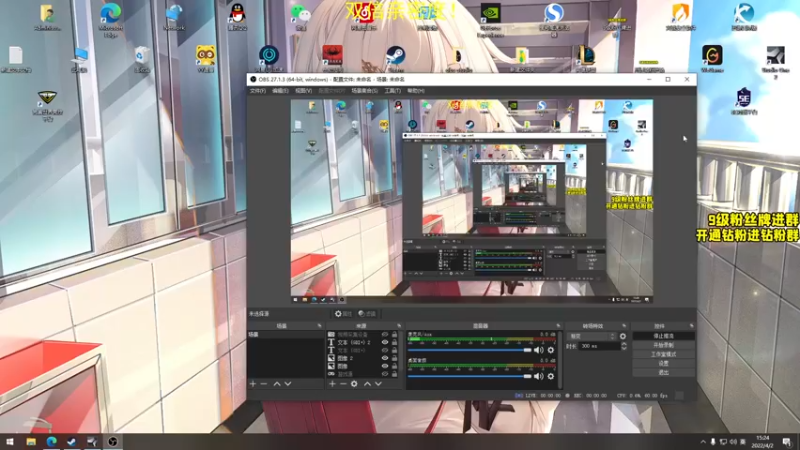Click the OBS preview canvas
This screenshot has height=450, width=800.
click(472, 202)
